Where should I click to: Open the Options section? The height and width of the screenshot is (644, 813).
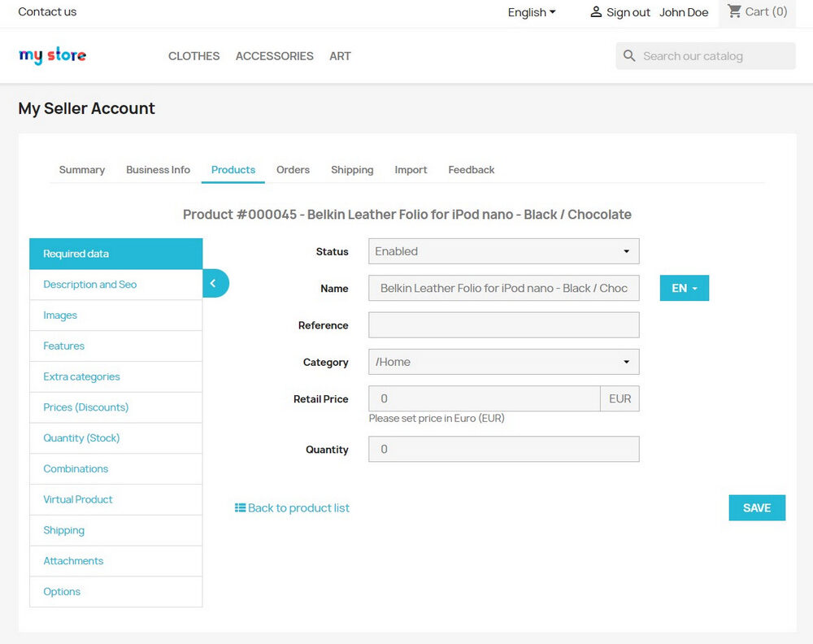click(116, 592)
